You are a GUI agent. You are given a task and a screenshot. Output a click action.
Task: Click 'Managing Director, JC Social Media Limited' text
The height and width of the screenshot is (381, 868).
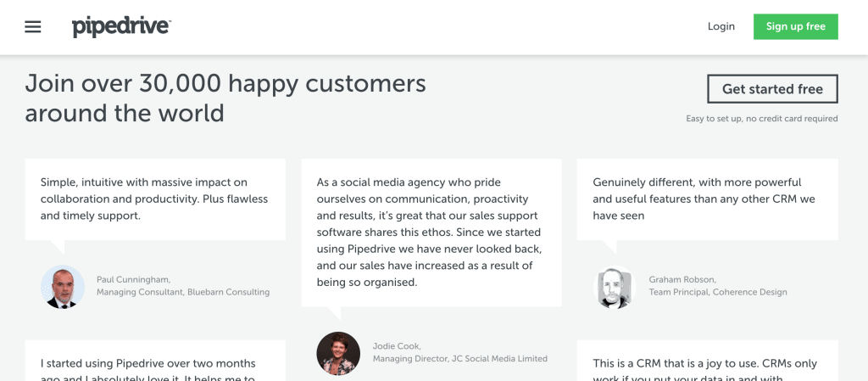(x=460, y=359)
